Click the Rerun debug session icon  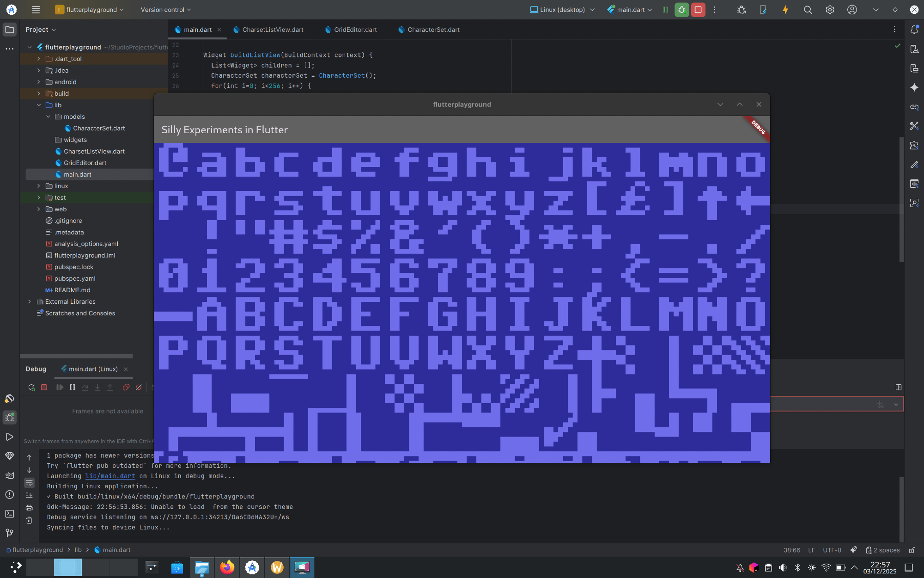[x=31, y=387]
